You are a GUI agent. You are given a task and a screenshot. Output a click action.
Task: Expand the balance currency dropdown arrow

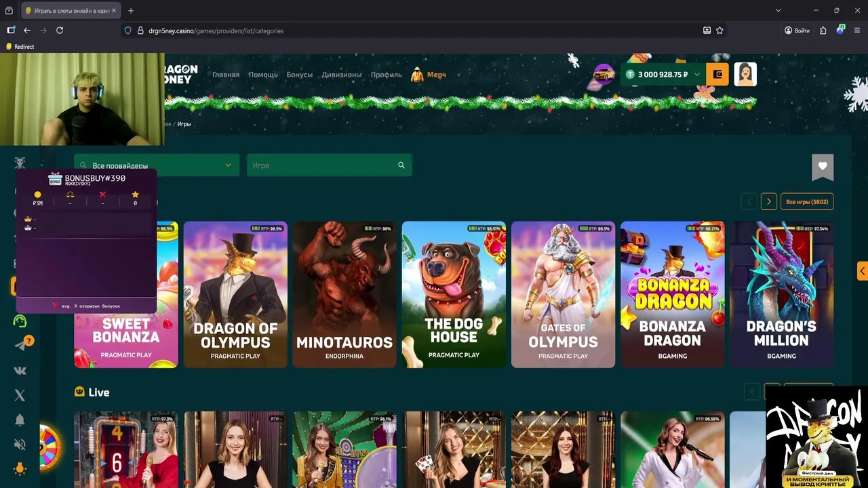696,75
